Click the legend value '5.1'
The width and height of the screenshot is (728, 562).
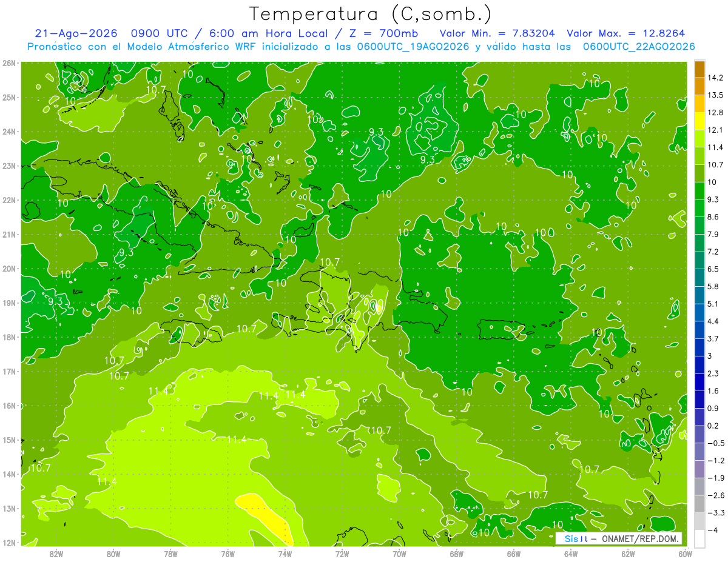click(x=713, y=303)
